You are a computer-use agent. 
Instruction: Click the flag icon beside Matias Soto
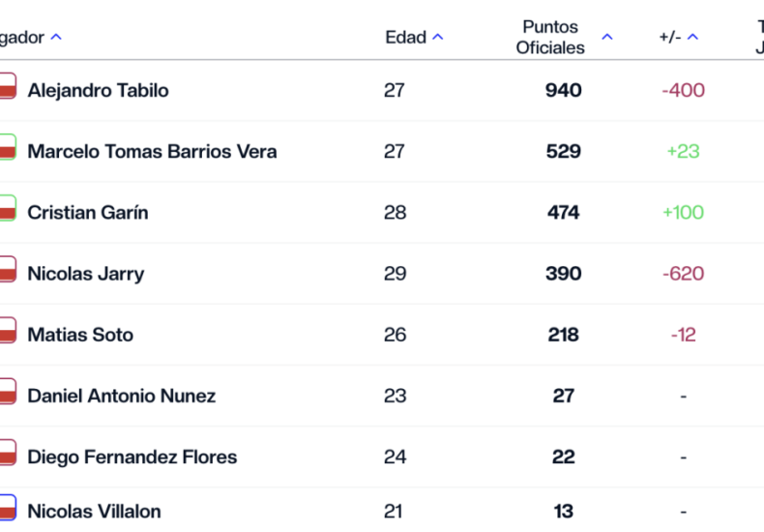tap(8, 330)
